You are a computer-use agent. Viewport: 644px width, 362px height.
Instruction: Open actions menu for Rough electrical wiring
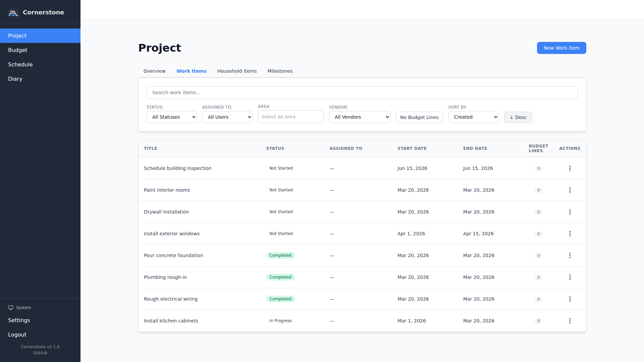570,299
